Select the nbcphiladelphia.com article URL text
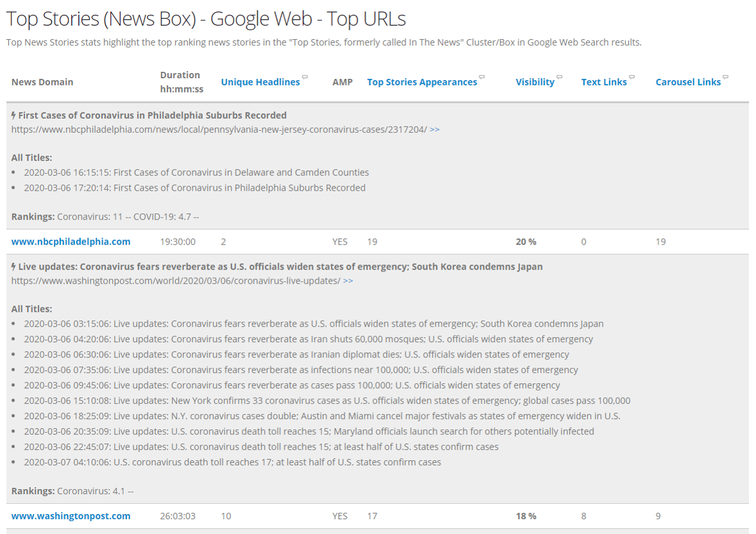The width and height of the screenshot is (756, 534). (x=219, y=130)
